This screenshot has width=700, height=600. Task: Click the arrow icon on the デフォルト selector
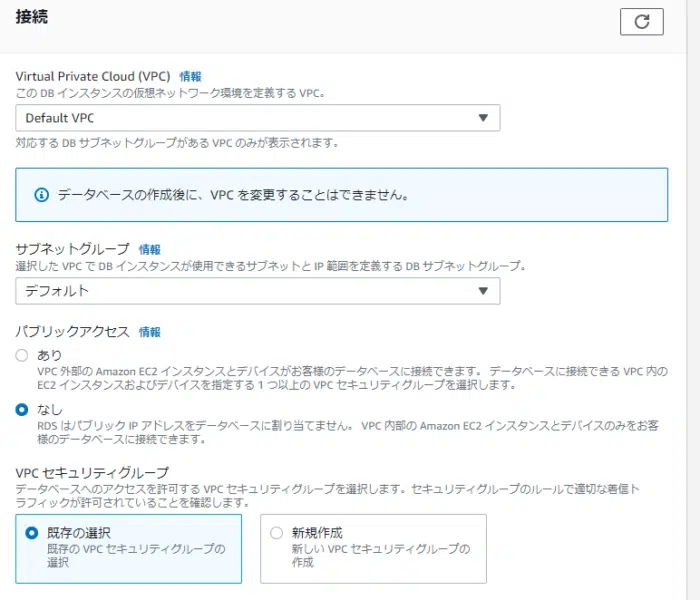[483, 291]
